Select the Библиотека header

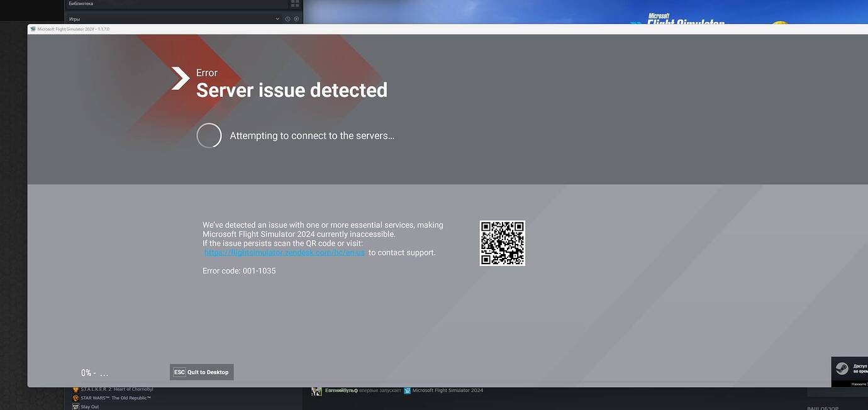tap(82, 3)
